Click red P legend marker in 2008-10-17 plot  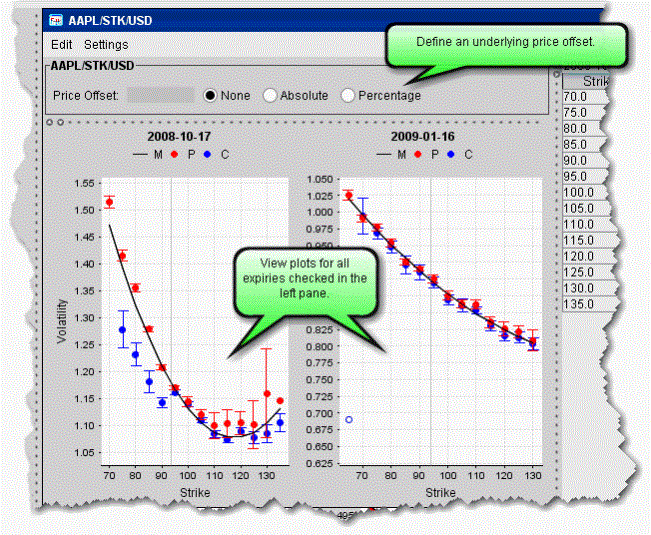tap(173, 155)
